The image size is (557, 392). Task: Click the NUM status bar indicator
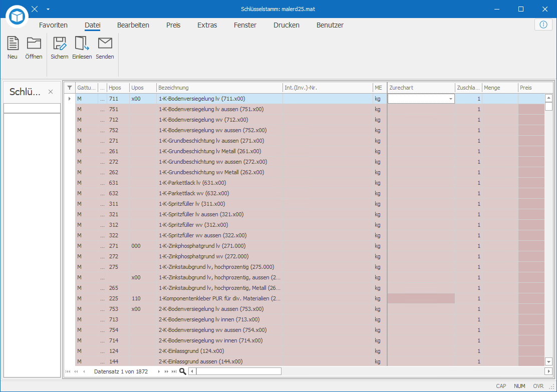coord(519,386)
